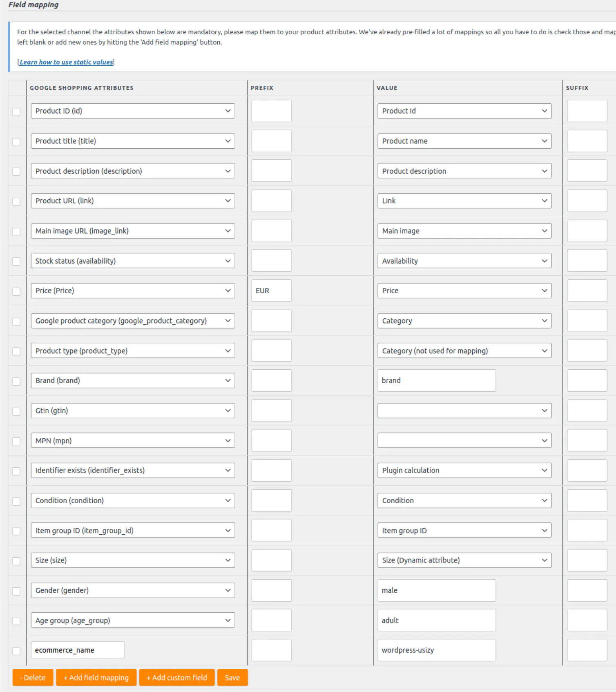Open the empty Gtin value dropdown
Viewport: 616px width, 692px height.
coord(464,411)
